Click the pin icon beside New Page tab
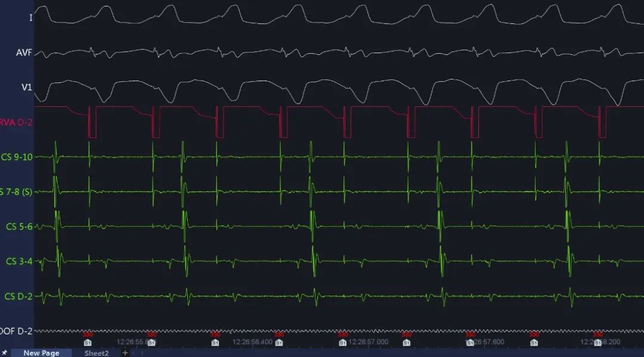Screen dimensions: 644x357 click(5, 353)
